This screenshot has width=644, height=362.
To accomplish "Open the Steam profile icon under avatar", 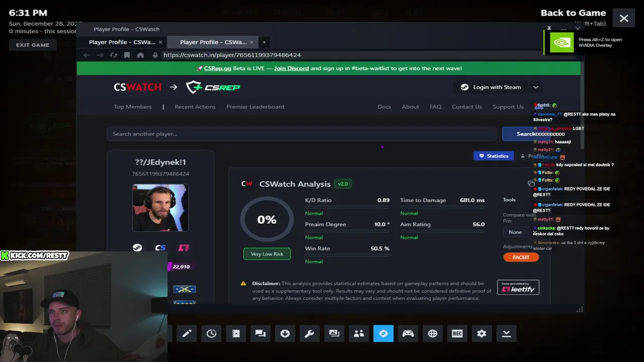I will click(x=137, y=247).
